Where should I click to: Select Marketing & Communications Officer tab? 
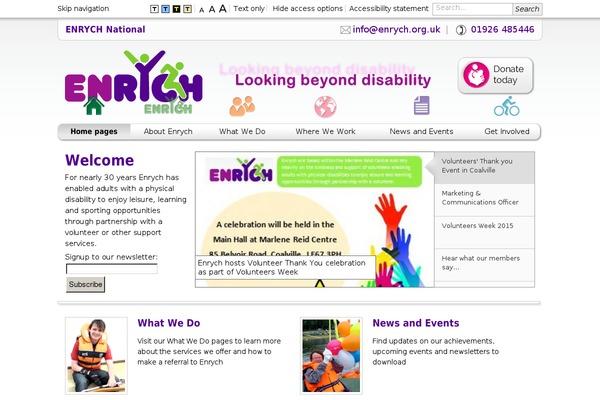[x=484, y=200]
